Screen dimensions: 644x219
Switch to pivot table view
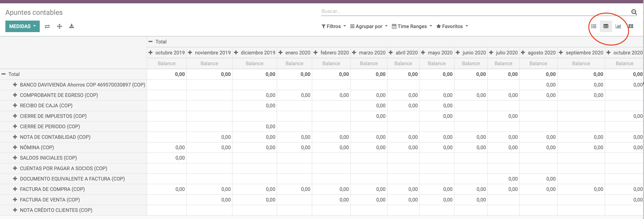(x=606, y=26)
